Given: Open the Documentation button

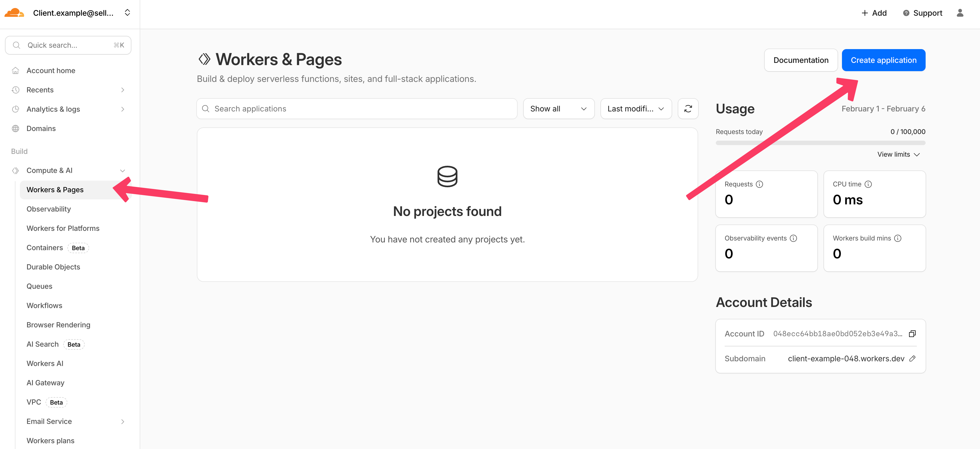Looking at the screenshot, I should click(801, 60).
